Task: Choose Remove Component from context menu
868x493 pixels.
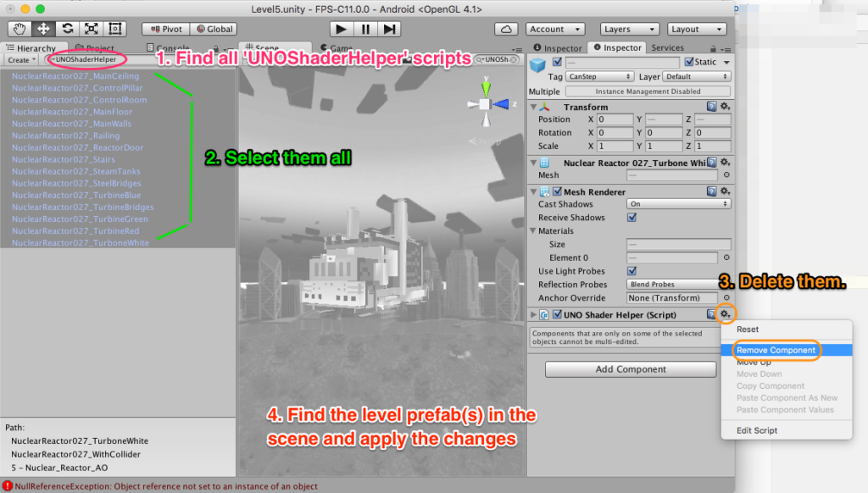Action: (787, 350)
